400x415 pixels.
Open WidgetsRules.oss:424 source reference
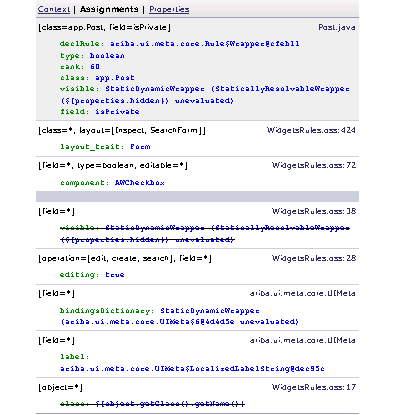[311, 130]
